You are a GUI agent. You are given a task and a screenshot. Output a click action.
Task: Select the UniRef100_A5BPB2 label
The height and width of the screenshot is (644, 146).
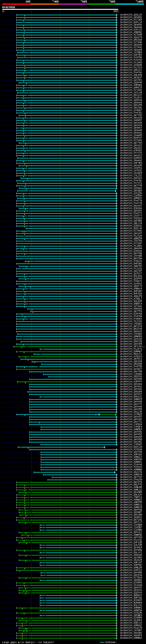(131, 32)
